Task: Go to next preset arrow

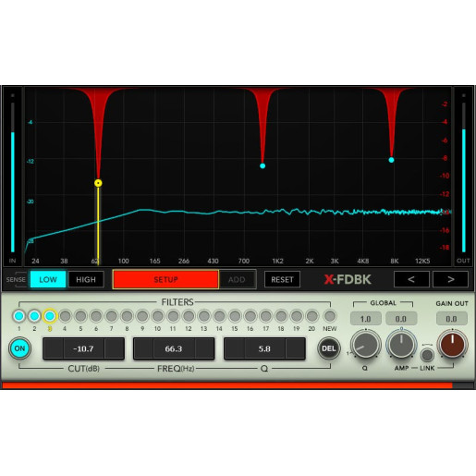Action: pos(451,279)
